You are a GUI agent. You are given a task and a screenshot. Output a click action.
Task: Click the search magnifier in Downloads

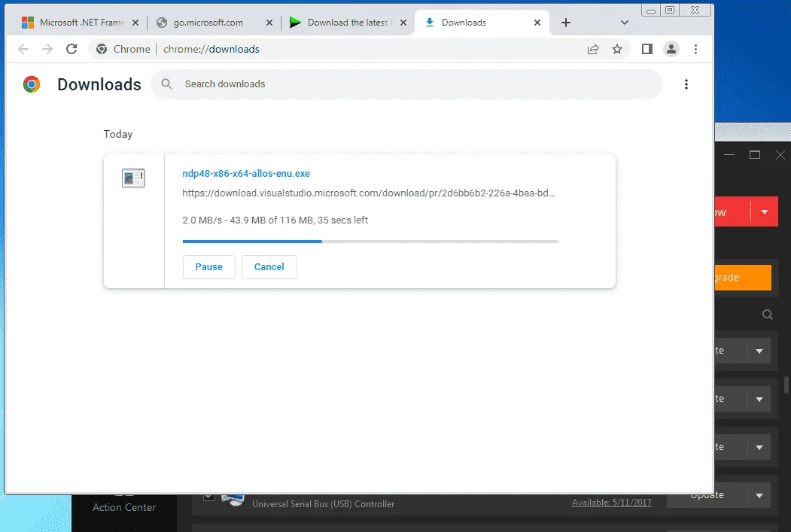click(x=167, y=84)
